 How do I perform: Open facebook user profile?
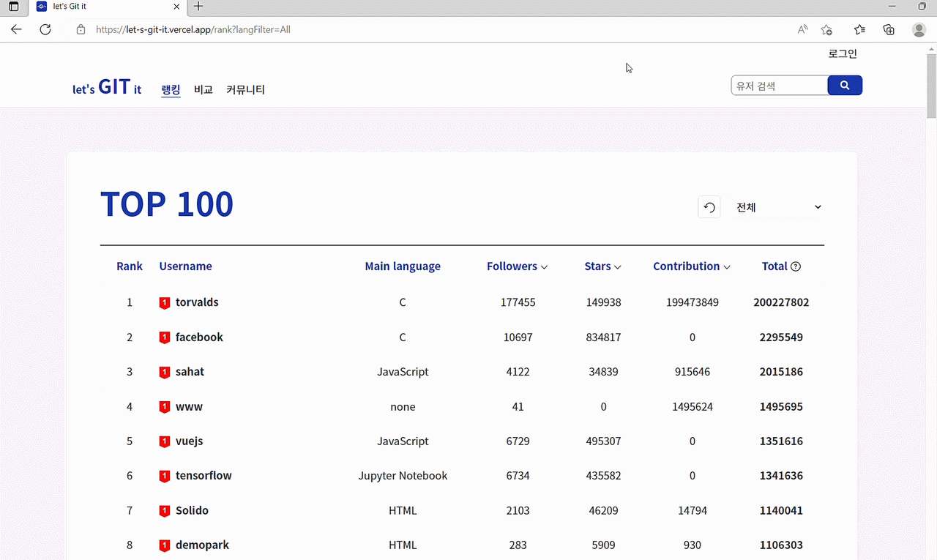pyautogui.click(x=199, y=337)
